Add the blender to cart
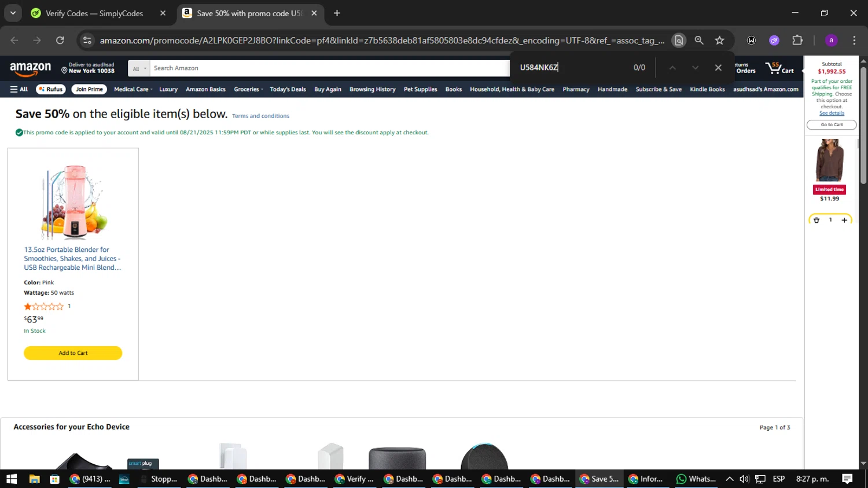 [x=73, y=353]
